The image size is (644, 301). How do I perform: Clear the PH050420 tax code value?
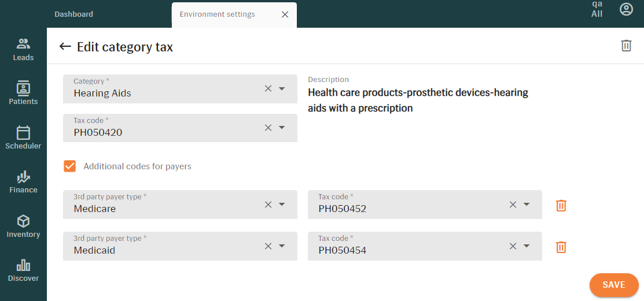(268, 128)
